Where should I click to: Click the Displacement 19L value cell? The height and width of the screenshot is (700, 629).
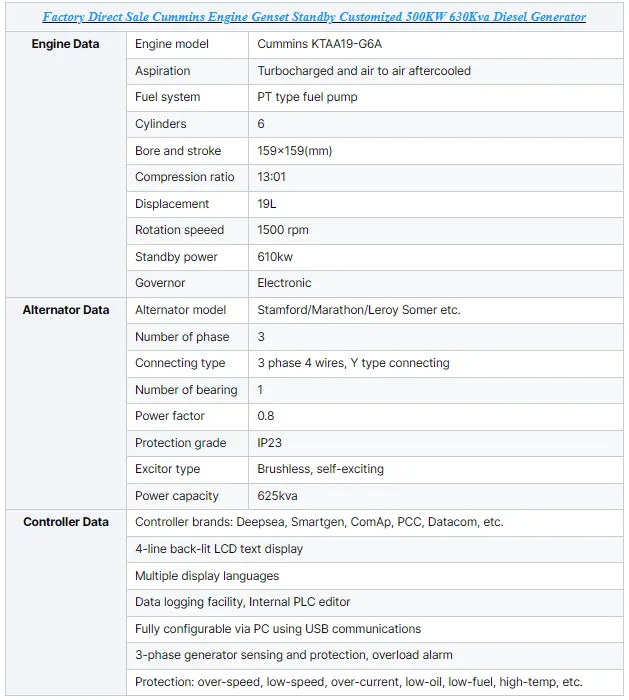436,204
